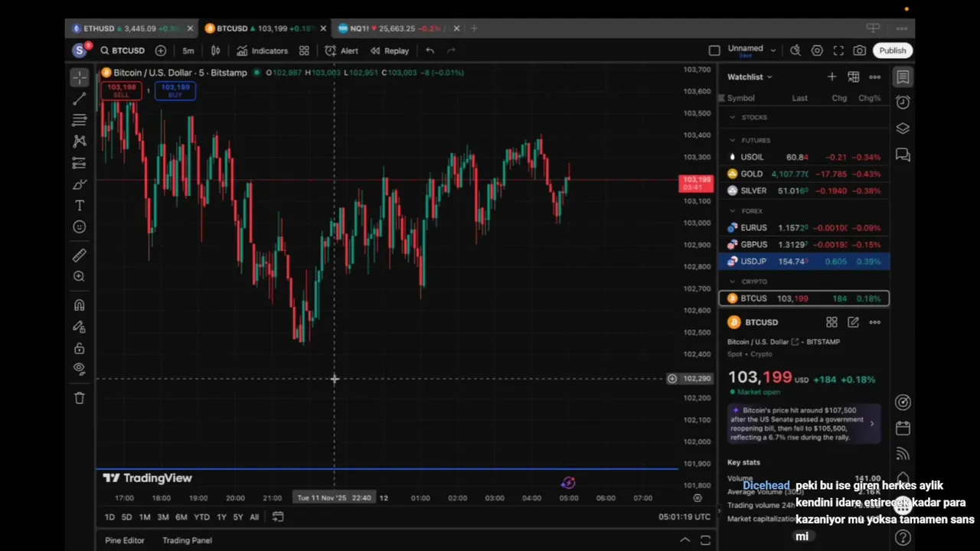The width and height of the screenshot is (980, 551).
Task: Hide all drawings with eye icon
Action: 80,369
